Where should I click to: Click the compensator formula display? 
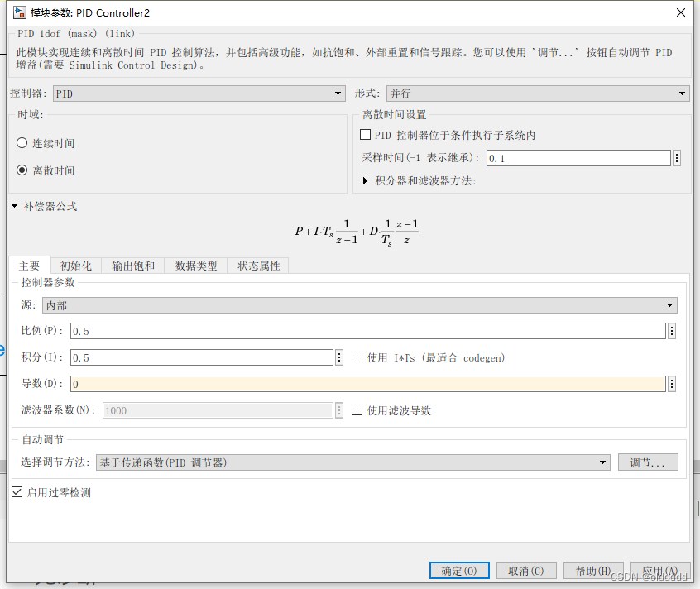point(357,232)
